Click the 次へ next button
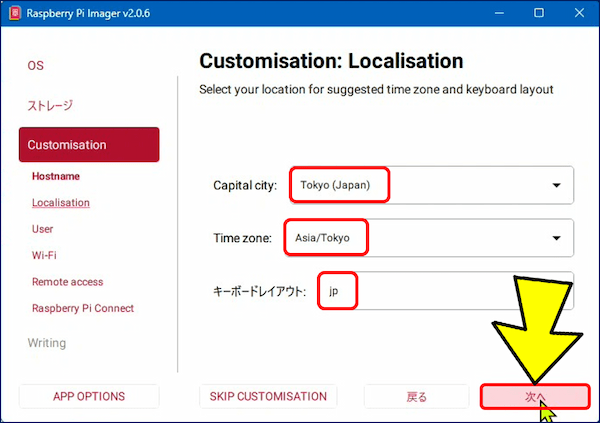This screenshot has height=423, width=600. pos(534,397)
